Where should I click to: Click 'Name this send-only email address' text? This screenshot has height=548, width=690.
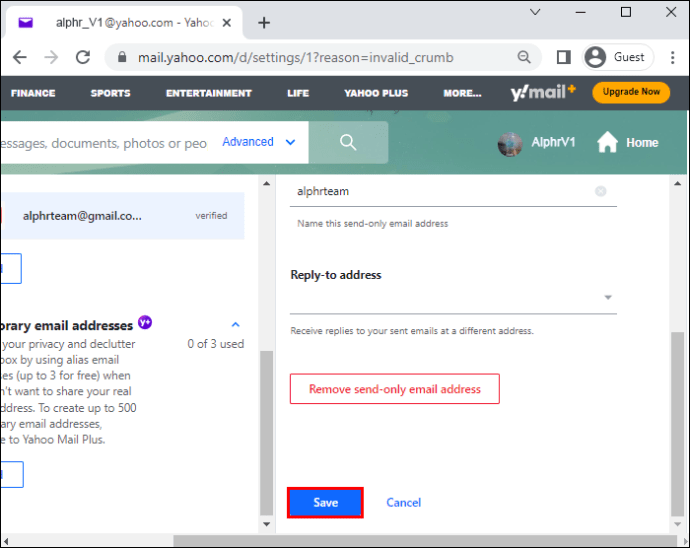372,224
